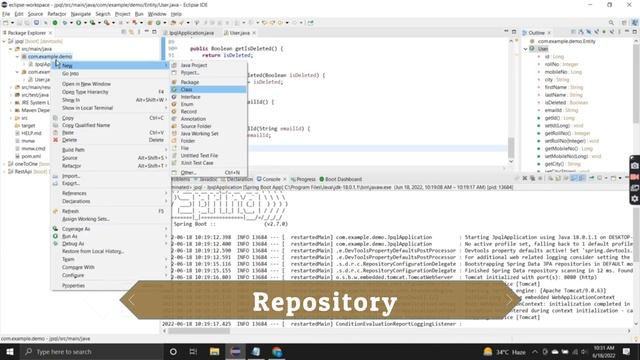Open File Explorer from the taskbar

point(214,351)
